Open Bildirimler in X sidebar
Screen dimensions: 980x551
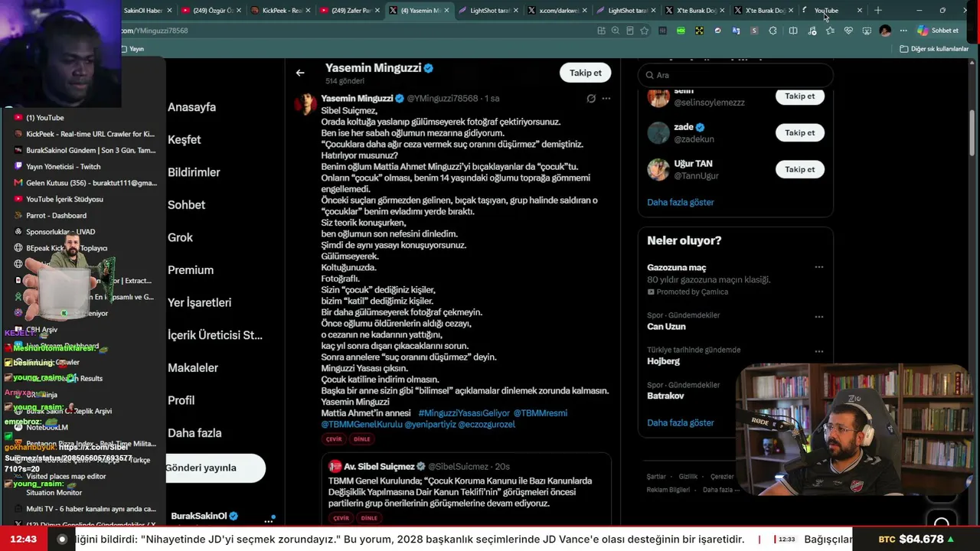194,172
